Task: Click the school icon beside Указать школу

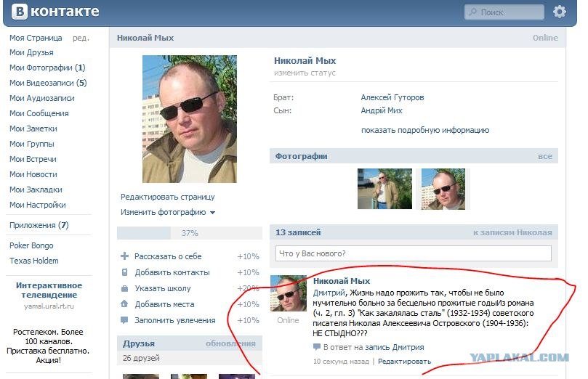Action: [x=124, y=288]
